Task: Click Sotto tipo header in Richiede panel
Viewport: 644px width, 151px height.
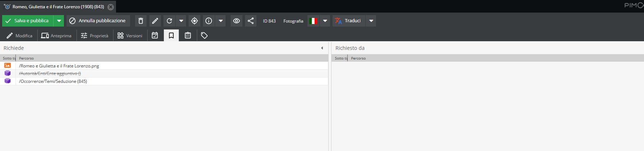Action: click(8, 58)
